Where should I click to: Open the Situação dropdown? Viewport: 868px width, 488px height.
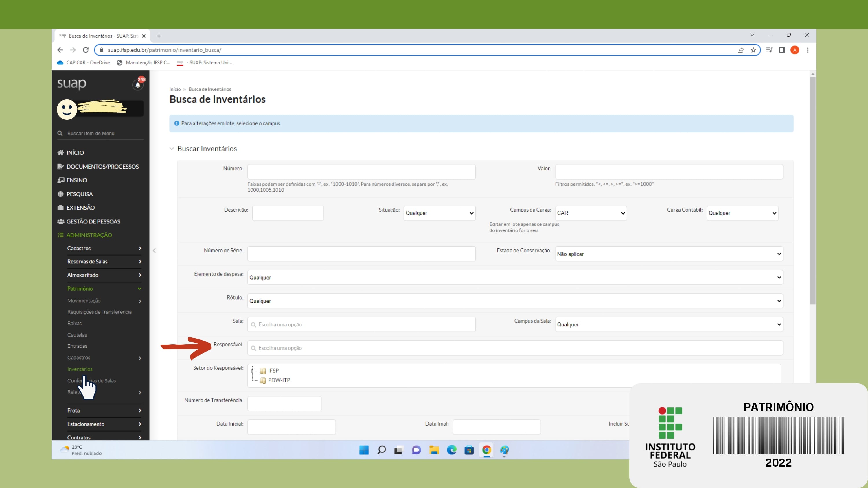[439, 213]
